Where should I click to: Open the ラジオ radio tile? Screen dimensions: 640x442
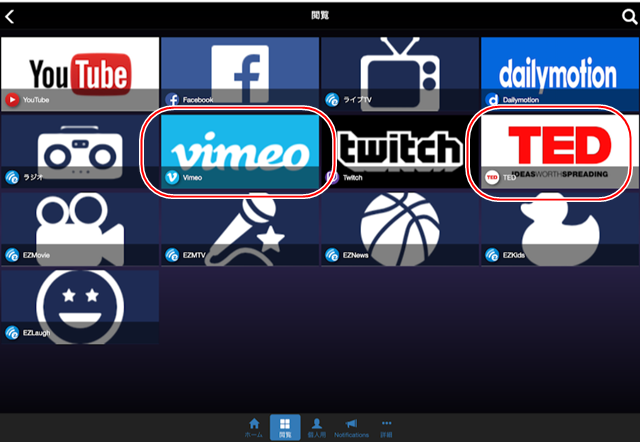[x=80, y=151]
